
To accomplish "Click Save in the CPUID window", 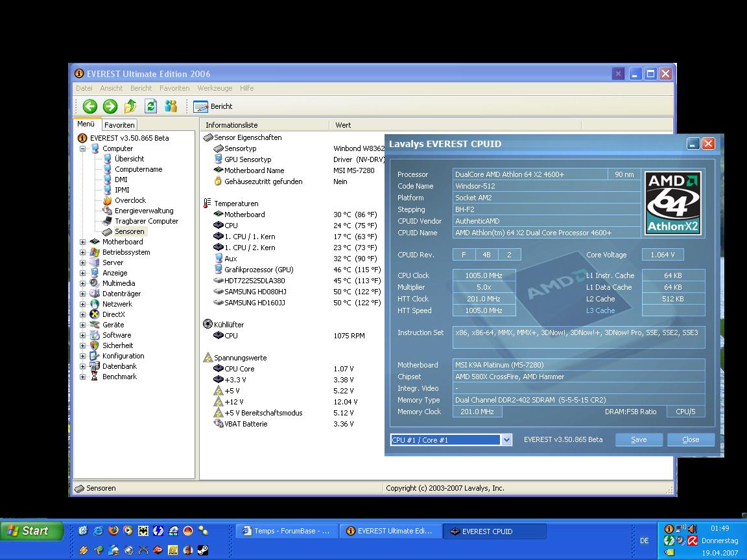I will [x=639, y=439].
